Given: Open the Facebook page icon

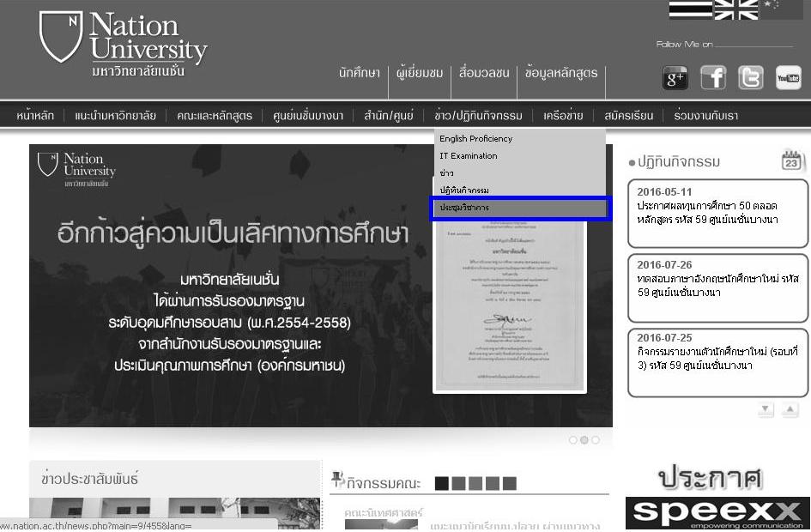Looking at the screenshot, I should point(713,78).
